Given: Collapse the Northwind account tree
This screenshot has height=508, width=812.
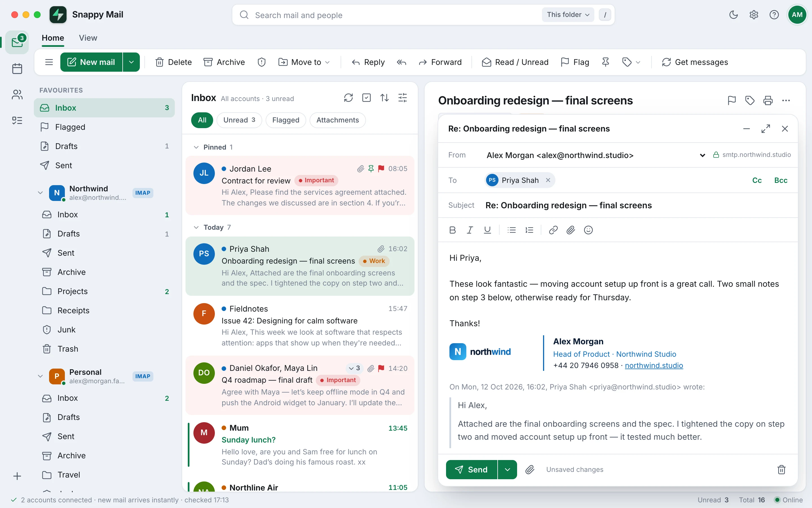Looking at the screenshot, I should point(40,193).
